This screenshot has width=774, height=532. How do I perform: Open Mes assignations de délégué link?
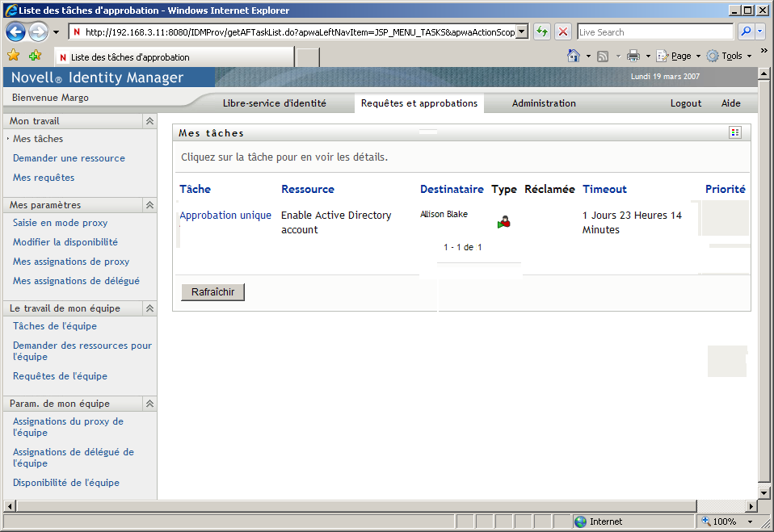[76, 281]
